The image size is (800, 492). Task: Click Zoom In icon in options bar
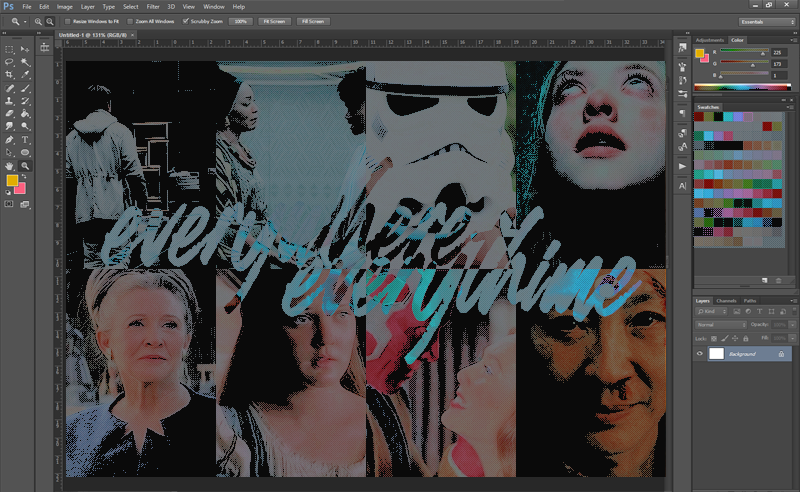coord(38,21)
